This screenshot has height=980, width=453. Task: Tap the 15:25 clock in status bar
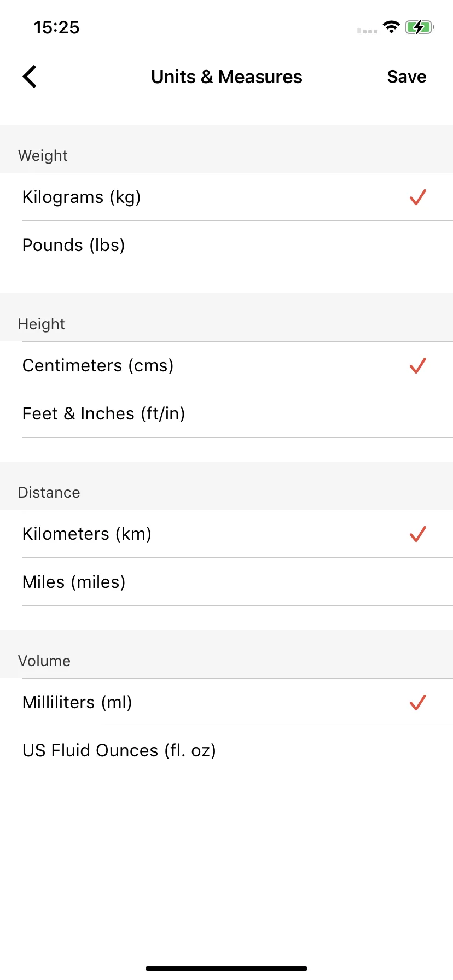pyautogui.click(x=56, y=27)
